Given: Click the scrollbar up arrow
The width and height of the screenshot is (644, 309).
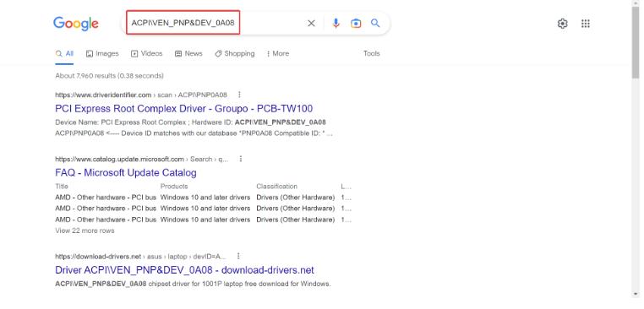Looking at the screenshot, I should [x=636, y=3].
